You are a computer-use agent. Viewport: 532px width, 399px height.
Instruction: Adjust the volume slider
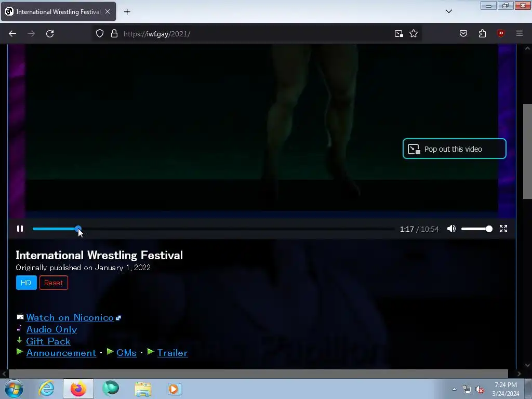click(476, 229)
